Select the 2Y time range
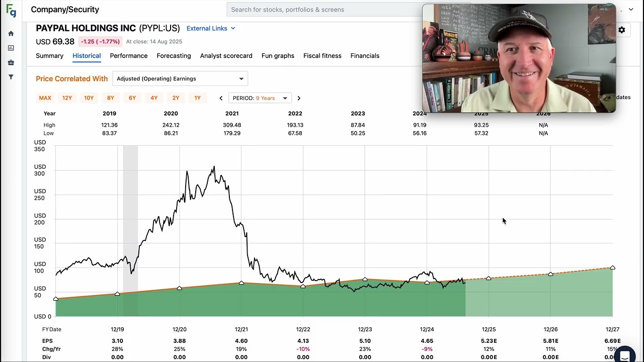This screenshot has height=362, width=644. tap(176, 98)
